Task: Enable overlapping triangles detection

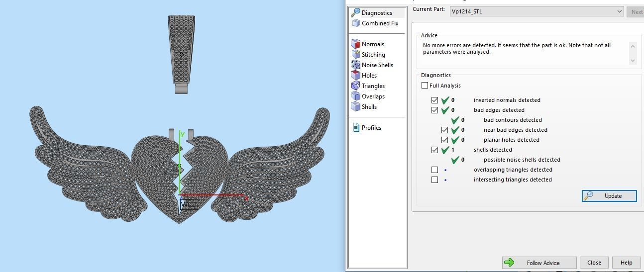Action: click(434, 170)
